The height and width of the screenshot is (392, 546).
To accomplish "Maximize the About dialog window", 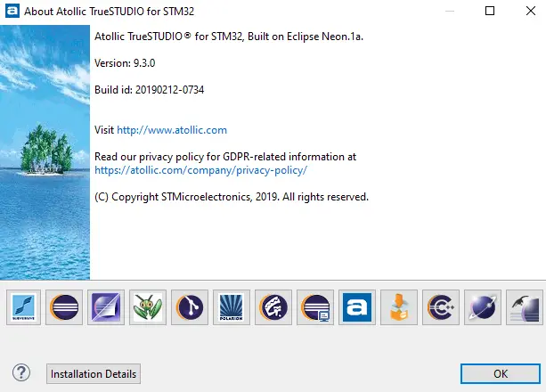I will [x=490, y=11].
